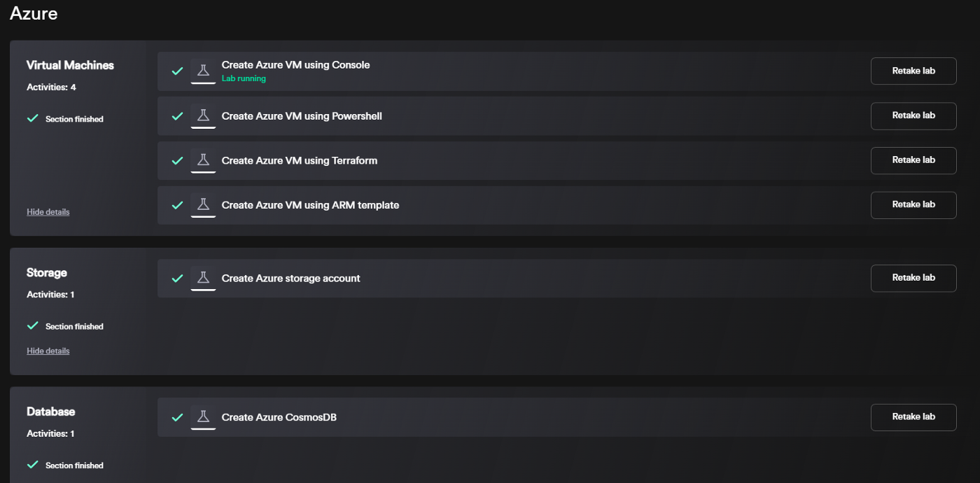The height and width of the screenshot is (483, 980).
Task: Click flask icon for Create Azure CosmosDB
Action: pos(203,417)
